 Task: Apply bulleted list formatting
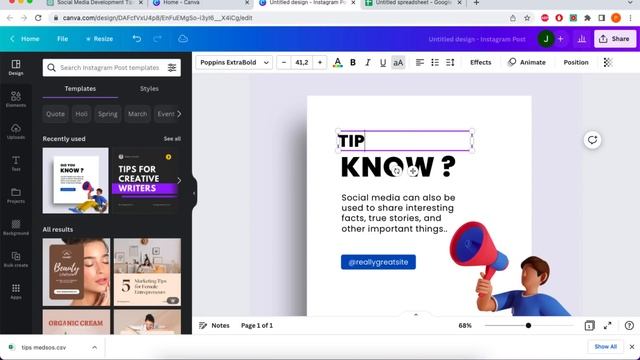(435, 62)
